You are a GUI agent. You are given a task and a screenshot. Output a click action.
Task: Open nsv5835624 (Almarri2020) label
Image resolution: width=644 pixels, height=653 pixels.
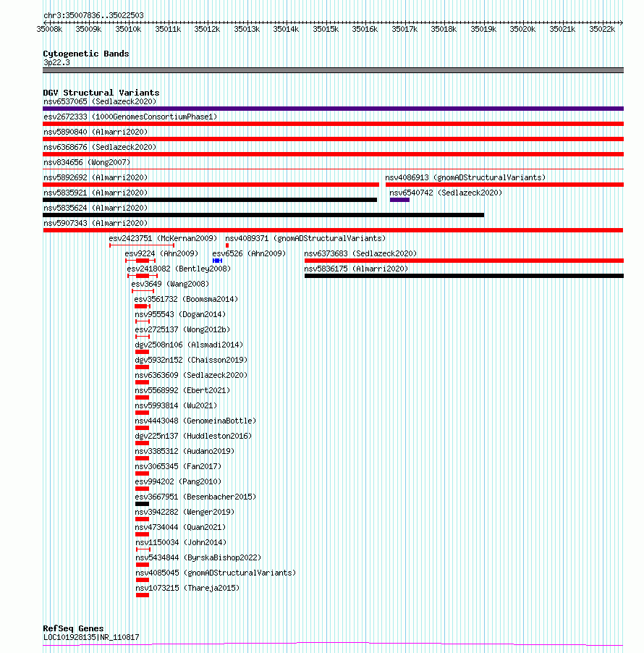point(96,208)
